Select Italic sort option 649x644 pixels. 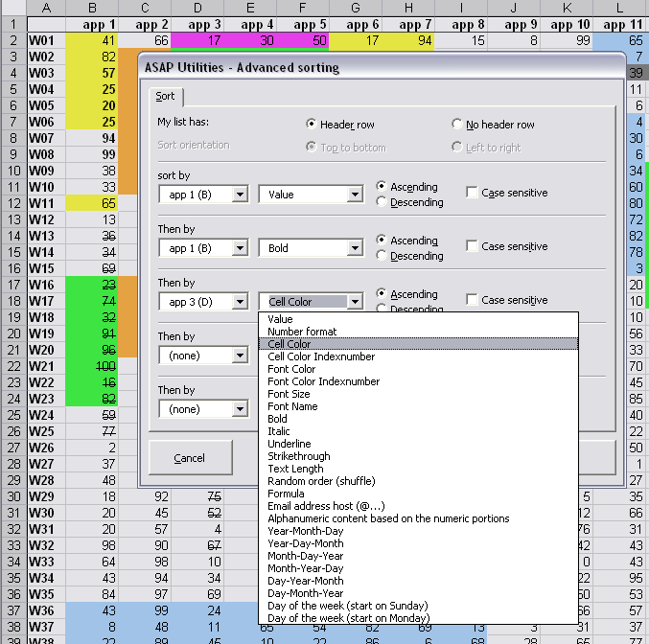pos(418,431)
